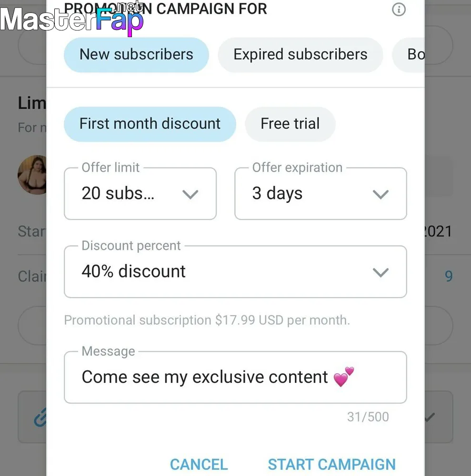
Task: Select New subscribers option
Action: (x=136, y=55)
